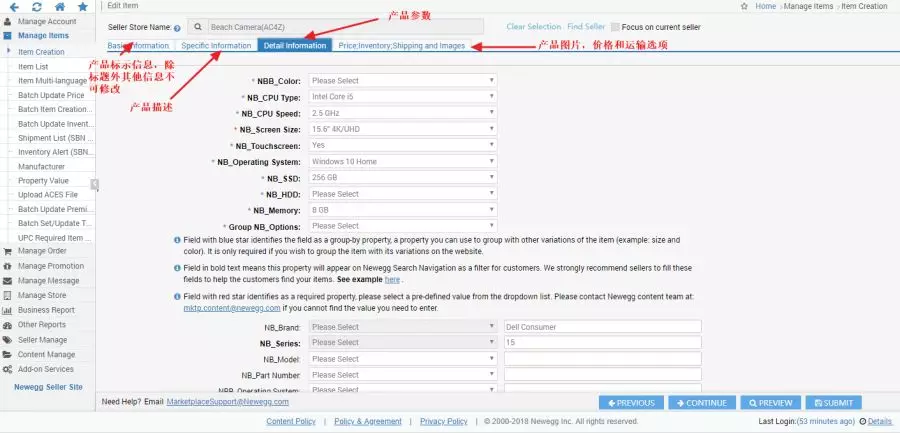Click the MarketplaceSupport@Newegg.com email link
This screenshot has width=900, height=433.
228,402
